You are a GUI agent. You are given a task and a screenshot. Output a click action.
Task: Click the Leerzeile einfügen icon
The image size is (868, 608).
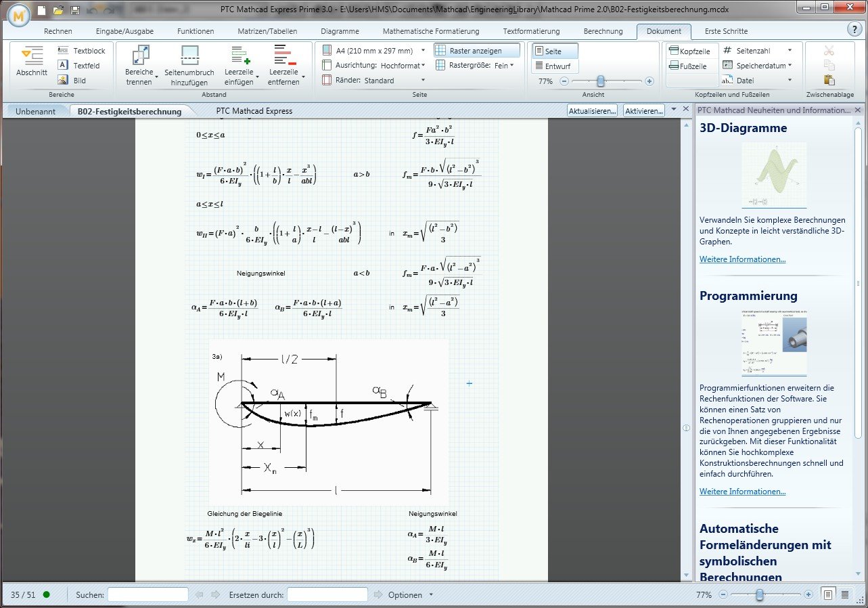click(x=241, y=55)
